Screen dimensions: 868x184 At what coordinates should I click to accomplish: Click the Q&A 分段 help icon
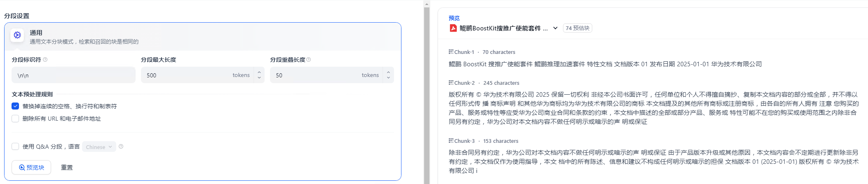(x=121, y=147)
